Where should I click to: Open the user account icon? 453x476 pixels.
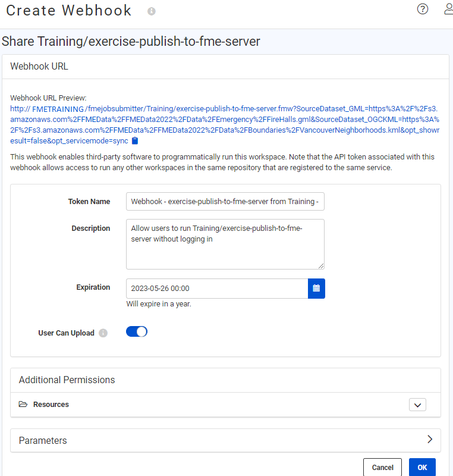(448, 10)
